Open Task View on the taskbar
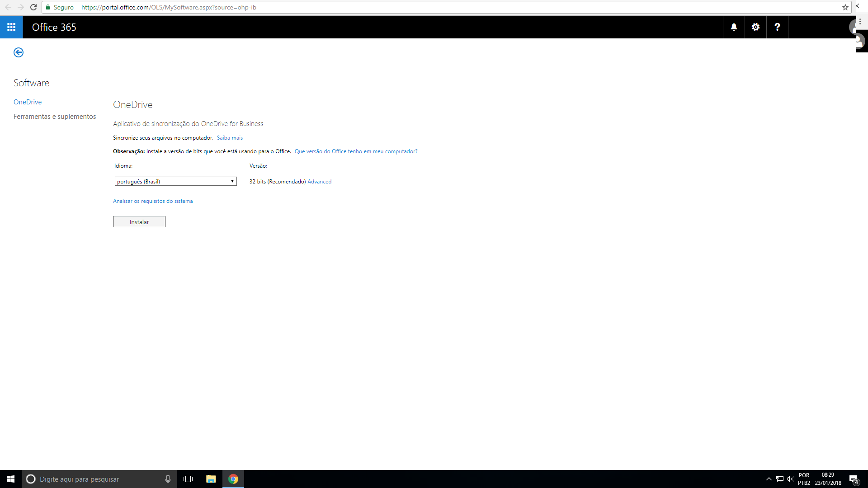Image resolution: width=868 pixels, height=488 pixels. (x=188, y=479)
